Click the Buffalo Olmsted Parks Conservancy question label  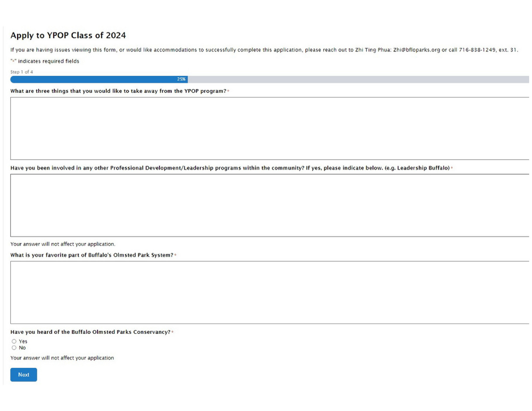[90, 332]
